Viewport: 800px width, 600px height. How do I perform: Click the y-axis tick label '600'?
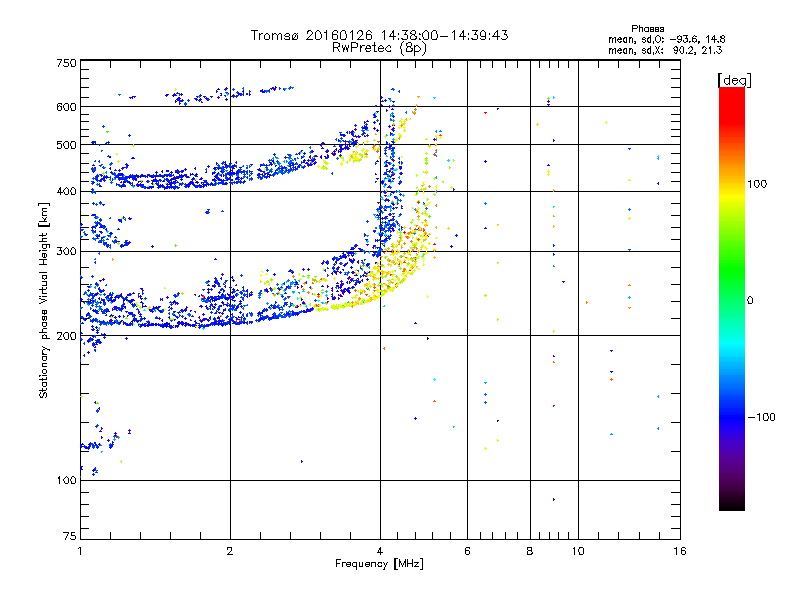pos(66,107)
